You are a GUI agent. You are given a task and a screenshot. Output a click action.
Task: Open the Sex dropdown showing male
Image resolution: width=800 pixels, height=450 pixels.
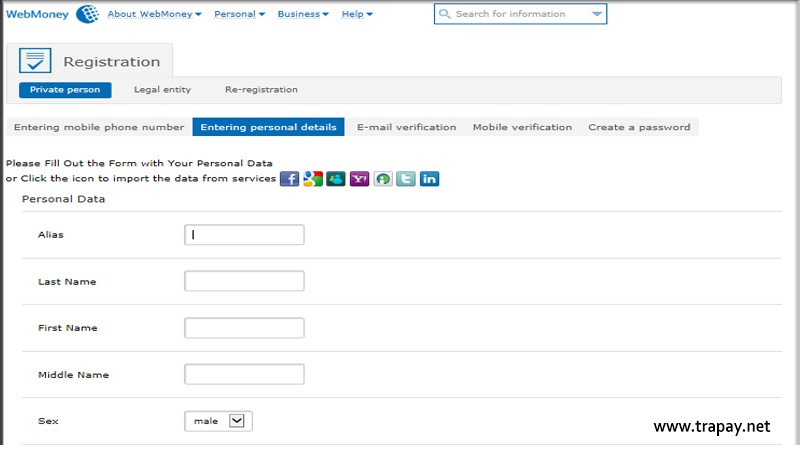218,421
